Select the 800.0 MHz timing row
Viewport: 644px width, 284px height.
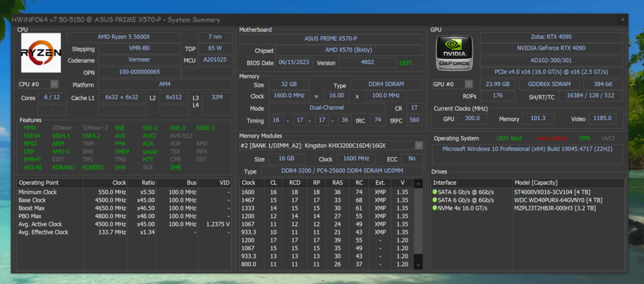326,265
